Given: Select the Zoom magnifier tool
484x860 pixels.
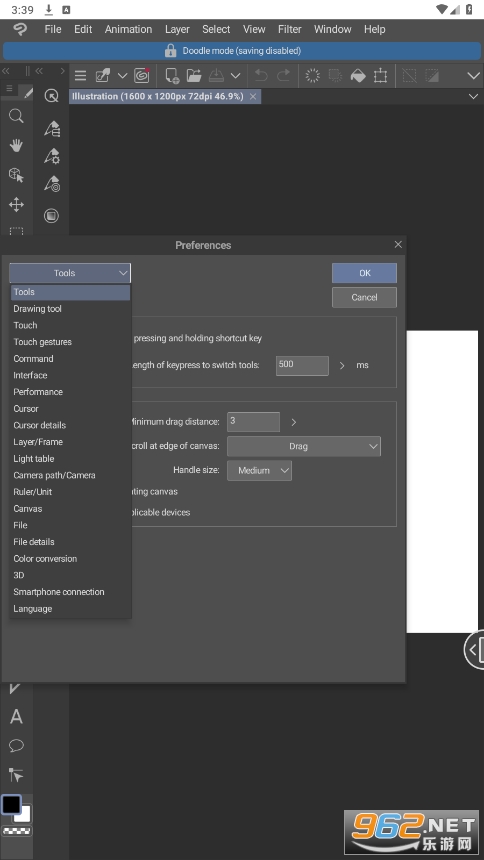Looking at the screenshot, I should 16,116.
